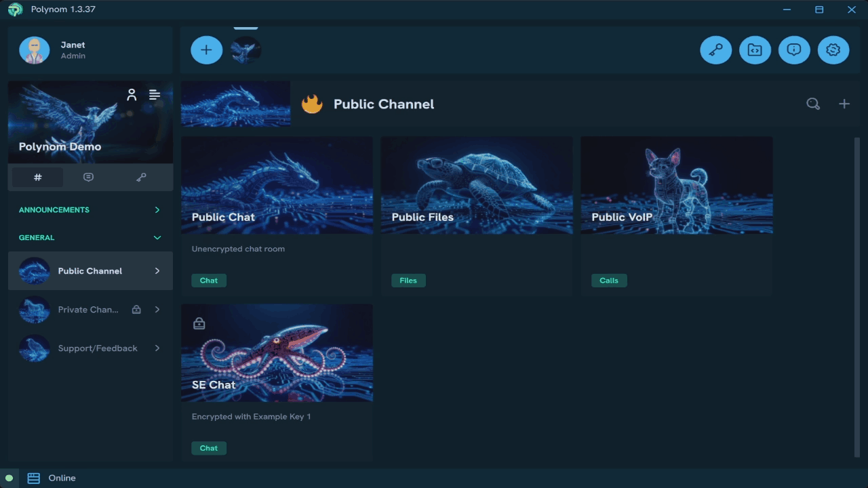Click the blue plus add-server button

pyautogui.click(x=206, y=50)
